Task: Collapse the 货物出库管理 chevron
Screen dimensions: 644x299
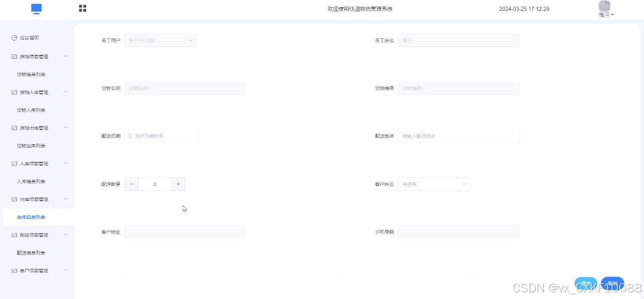Action: (x=66, y=128)
